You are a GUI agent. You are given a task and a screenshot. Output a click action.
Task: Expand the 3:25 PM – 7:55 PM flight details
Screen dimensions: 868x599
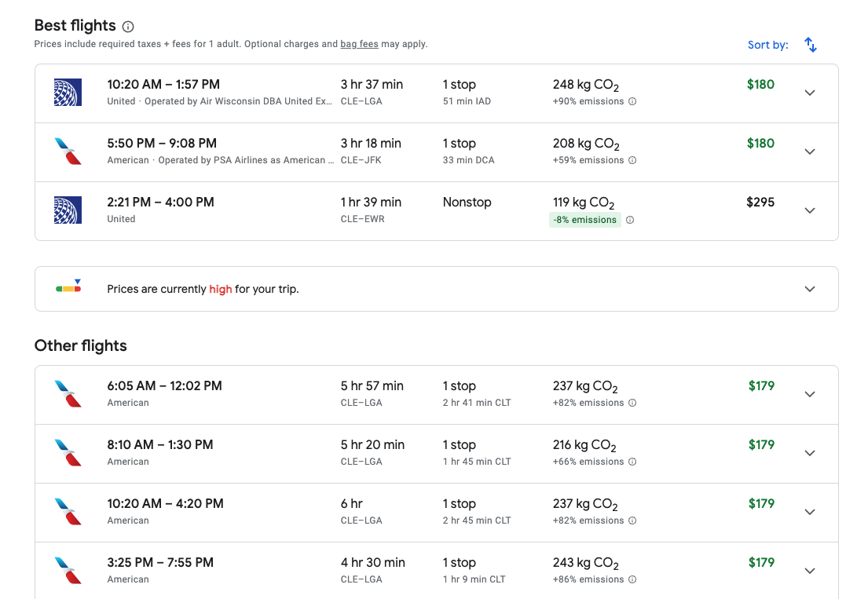(810, 571)
